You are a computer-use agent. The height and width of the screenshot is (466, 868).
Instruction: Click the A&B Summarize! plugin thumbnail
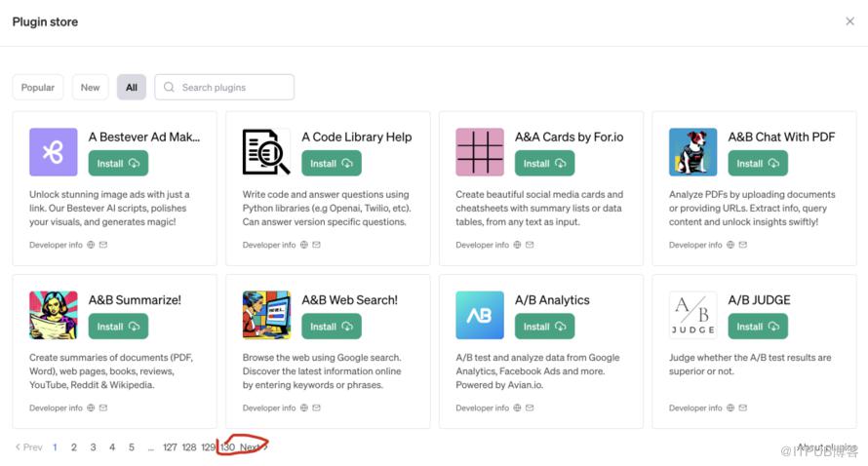click(53, 315)
